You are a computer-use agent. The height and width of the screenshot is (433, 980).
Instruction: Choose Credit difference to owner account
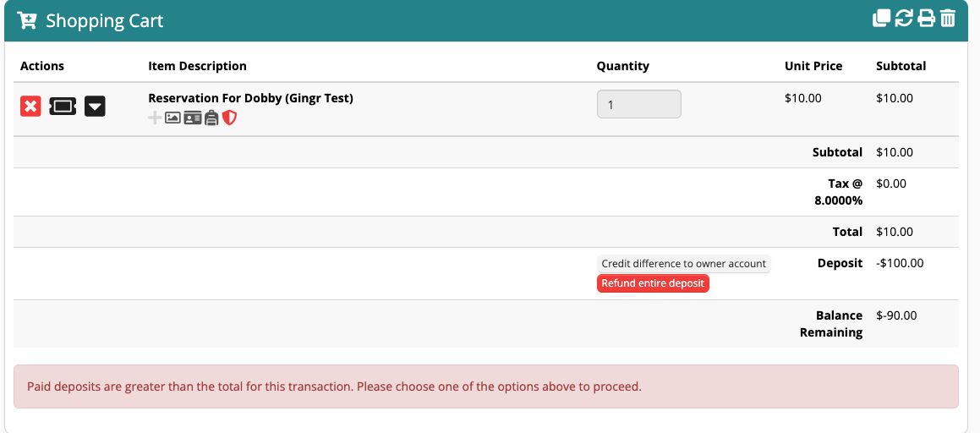tap(684, 264)
